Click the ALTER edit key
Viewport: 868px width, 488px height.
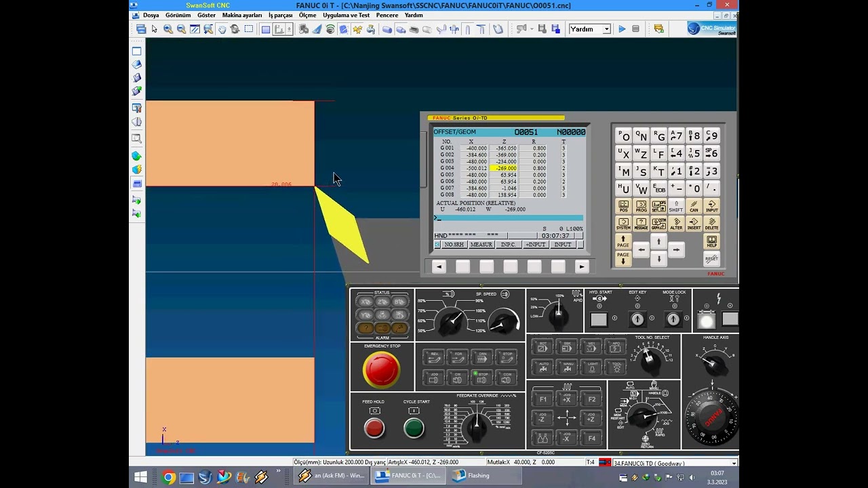pyautogui.click(x=676, y=224)
